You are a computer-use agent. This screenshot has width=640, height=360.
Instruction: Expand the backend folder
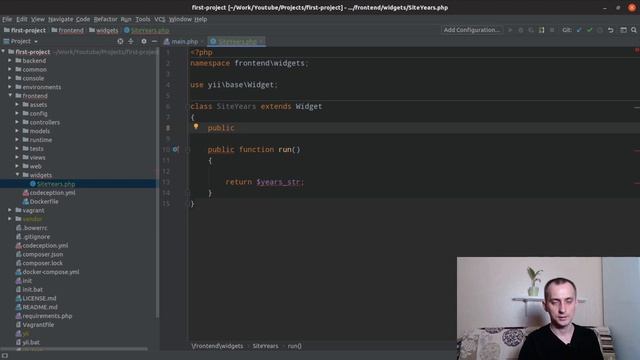pyautogui.click(x=10, y=60)
